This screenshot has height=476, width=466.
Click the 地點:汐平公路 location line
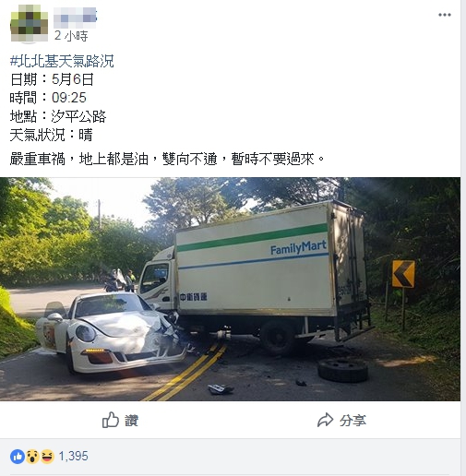click(58, 116)
